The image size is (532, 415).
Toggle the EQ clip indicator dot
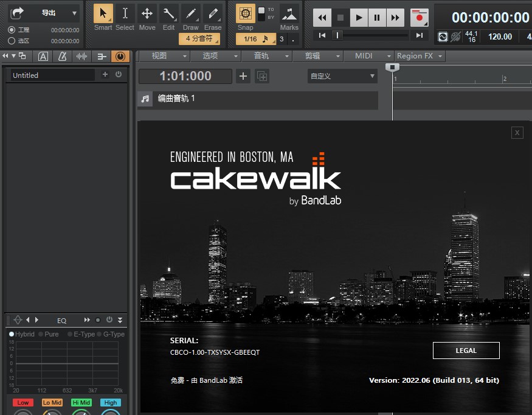coord(98,320)
